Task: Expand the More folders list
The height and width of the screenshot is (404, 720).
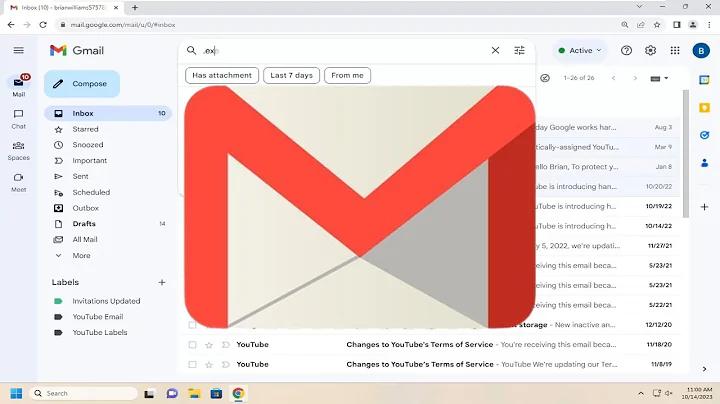Action: [81, 256]
